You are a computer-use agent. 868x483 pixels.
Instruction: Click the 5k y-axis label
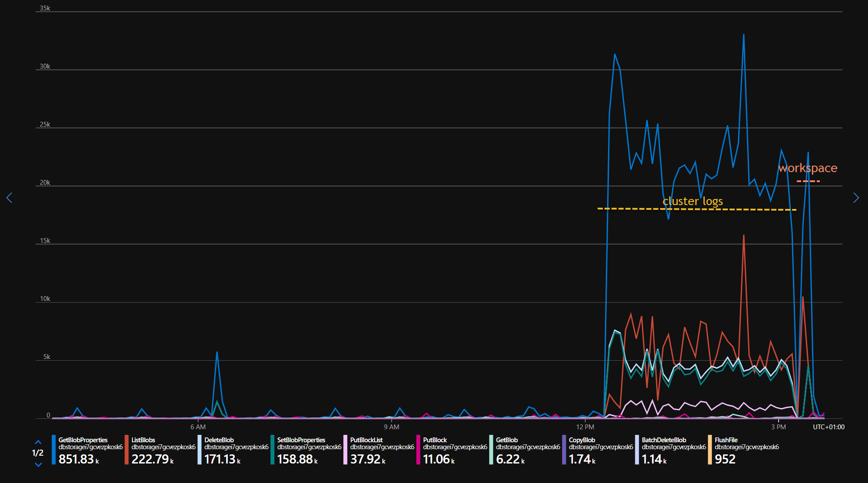(x=47, y=357)
